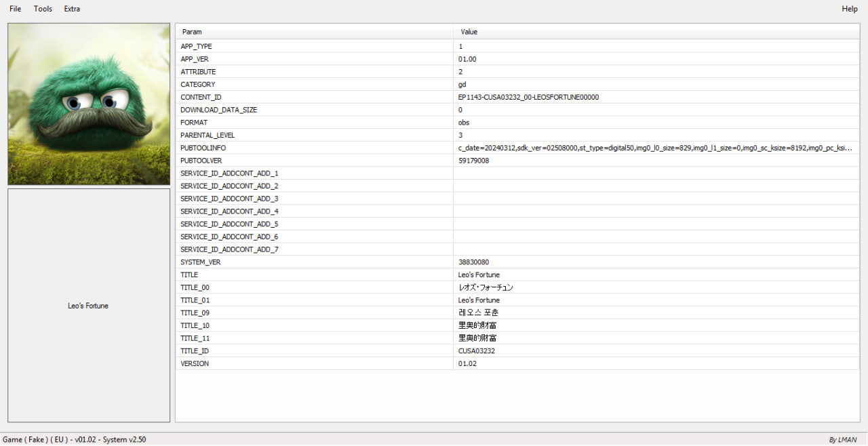The width and height of the screenshot is (868, 446).
Task: Select the SERVICE_ID_ADDCONT_ADD_1 row
Action: point(517,174)
